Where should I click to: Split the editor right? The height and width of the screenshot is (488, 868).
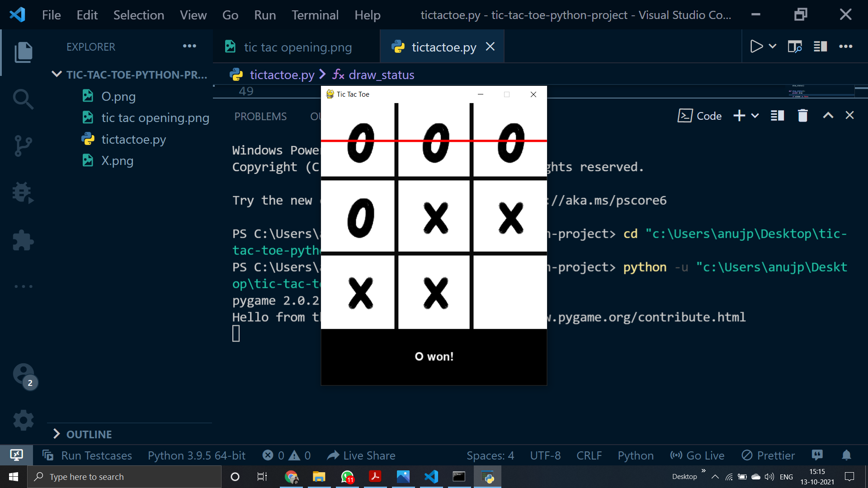coord(820,47)
